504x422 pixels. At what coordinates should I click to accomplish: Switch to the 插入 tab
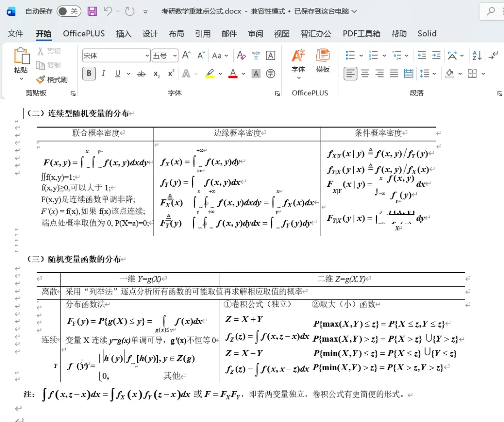point(124,34)
